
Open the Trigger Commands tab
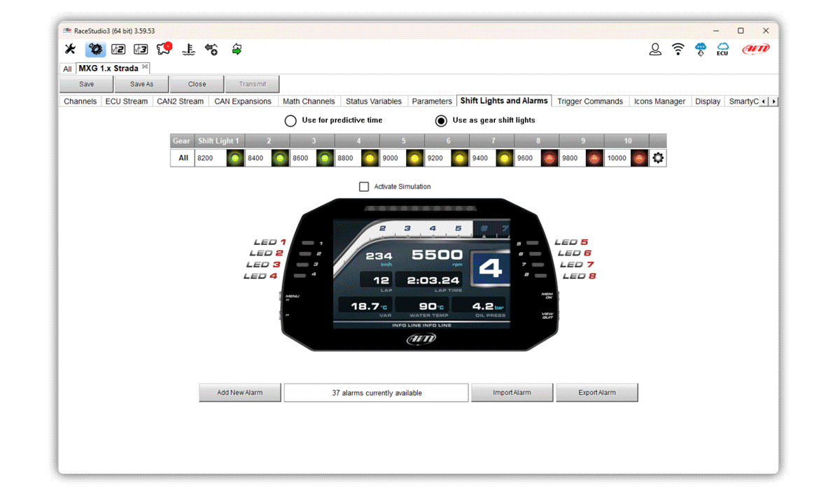click(x=590, y=101)
